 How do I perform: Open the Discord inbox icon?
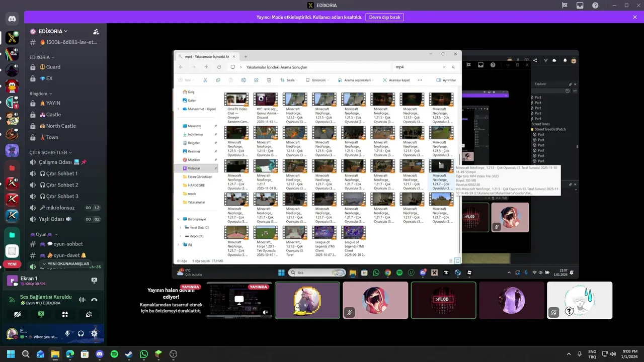point(580,6)
